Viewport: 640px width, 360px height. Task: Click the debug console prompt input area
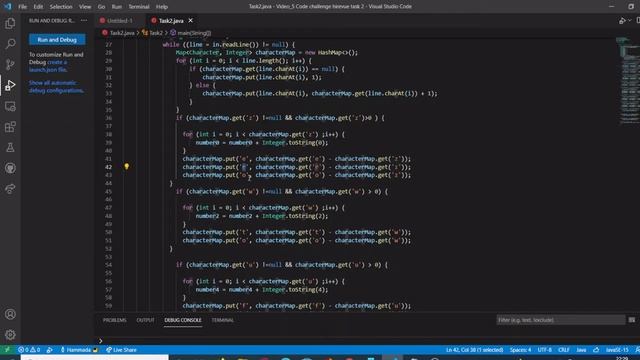(x=367, y=340)
